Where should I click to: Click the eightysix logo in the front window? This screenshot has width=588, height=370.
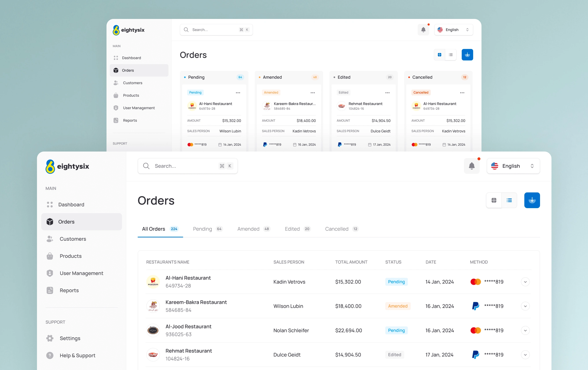pos(67,166)
